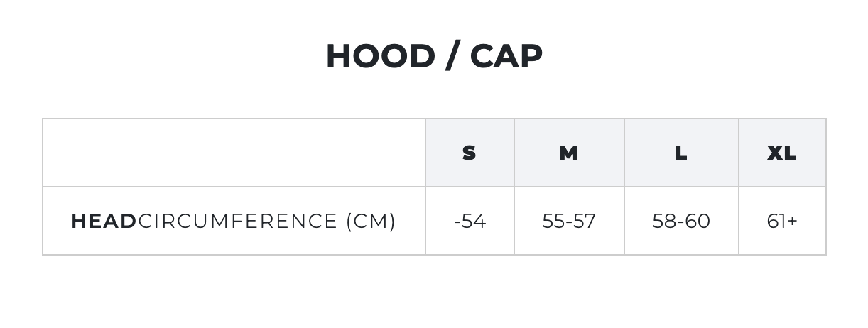Click the number 60 in large range

pyautogui.click(x=698, y=222)
